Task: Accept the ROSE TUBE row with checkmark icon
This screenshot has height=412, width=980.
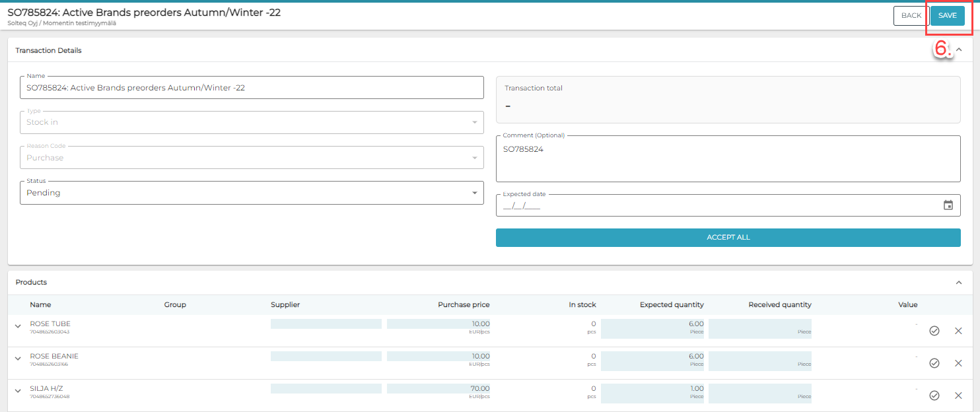Action: 934,331
